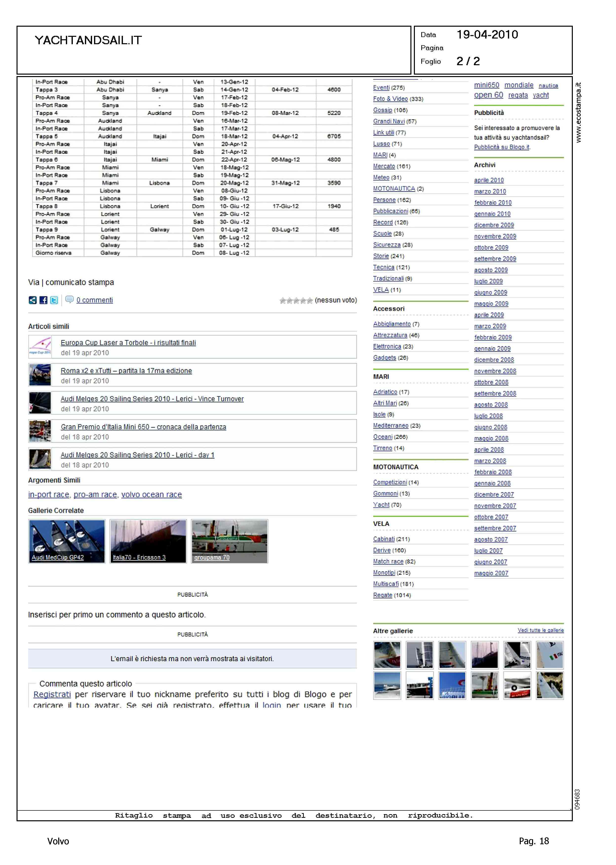Open the Italia70 - Ericsson 3 gallery

pos(148,541)
